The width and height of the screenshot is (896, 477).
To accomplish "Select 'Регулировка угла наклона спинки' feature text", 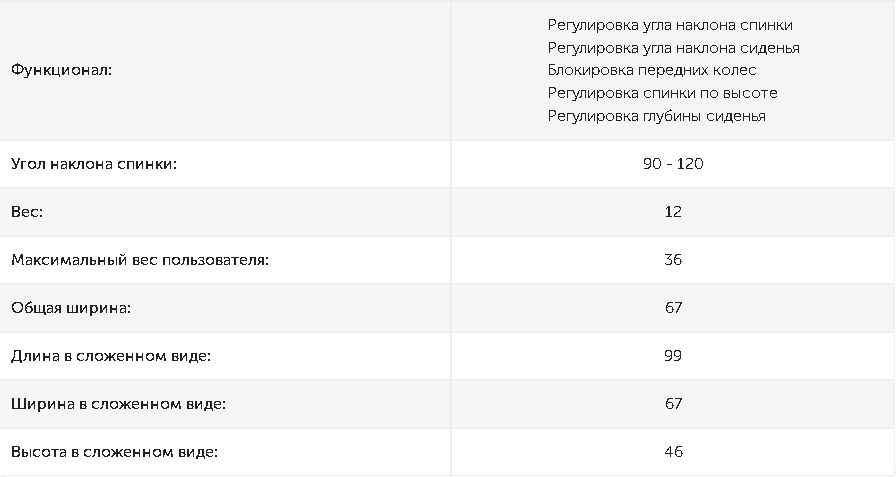I will [x=670, y=25].
